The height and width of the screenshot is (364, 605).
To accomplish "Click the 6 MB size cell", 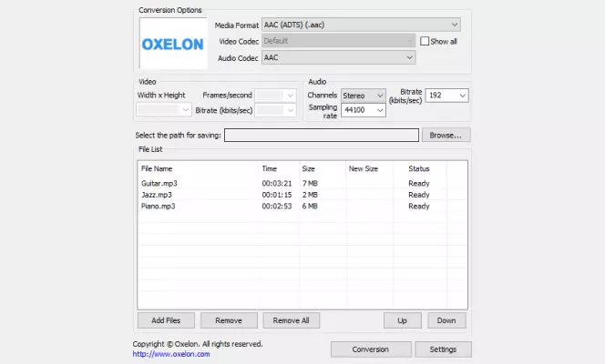I will click(310, 206).
